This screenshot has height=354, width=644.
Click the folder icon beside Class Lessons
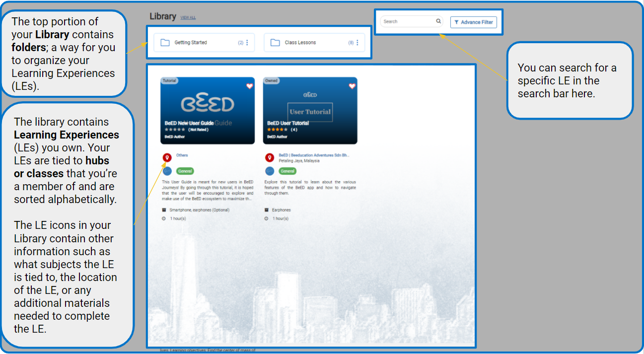pos(275,43)
